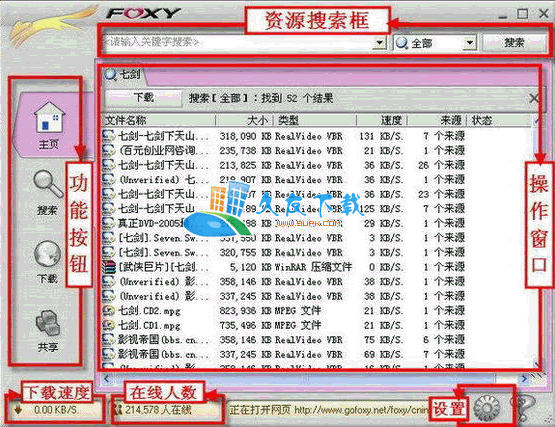Click the 131 KB/S speed value
The height and width of the screenshot is (427, 555).
click(381, 136)
